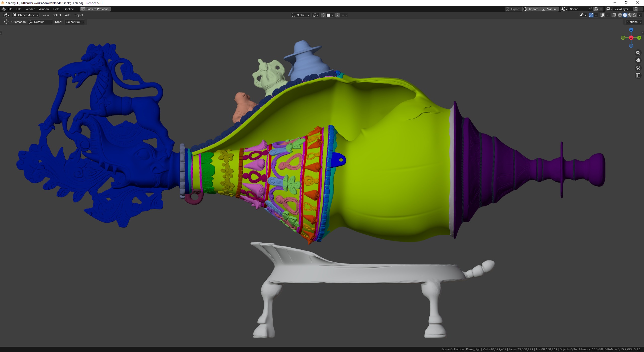Click the Export button
This screenshot has width=644, height=352.
(x=513, y=9)
